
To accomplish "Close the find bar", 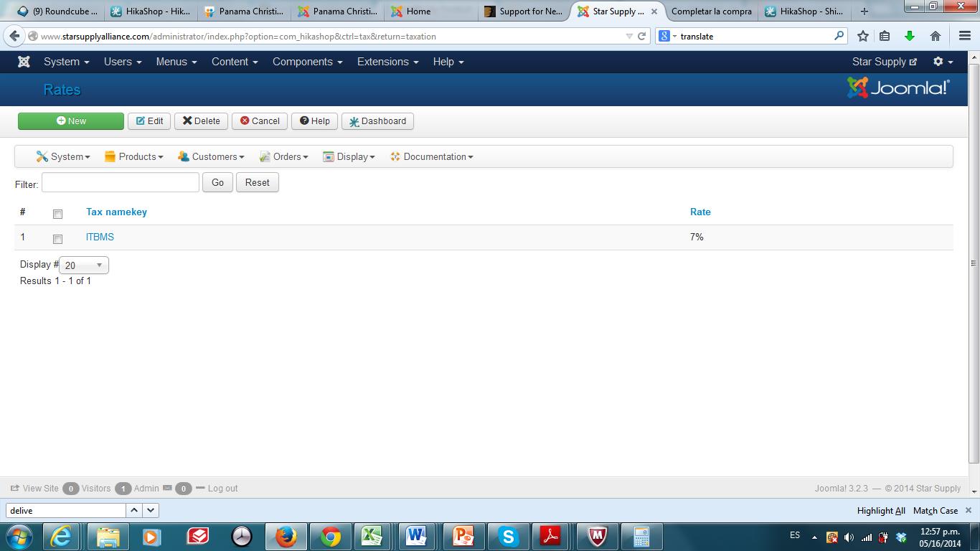I will [x=968, y=510].
